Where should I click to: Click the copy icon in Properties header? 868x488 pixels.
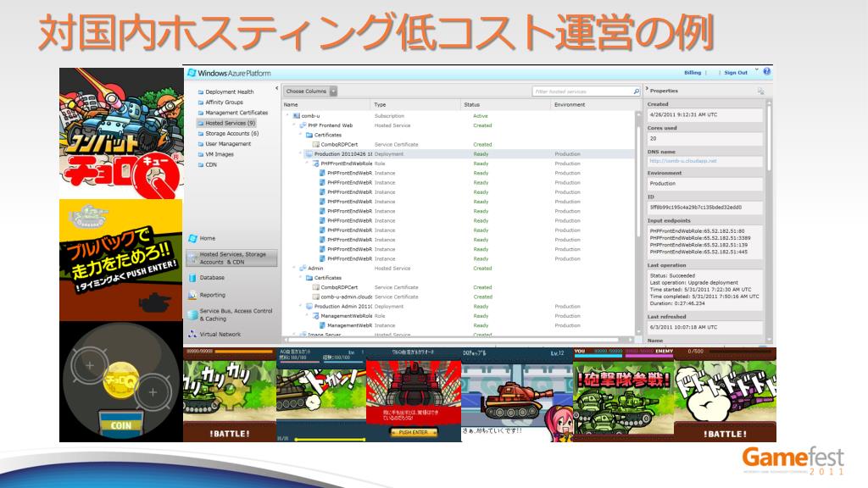(x=760, y=91)
